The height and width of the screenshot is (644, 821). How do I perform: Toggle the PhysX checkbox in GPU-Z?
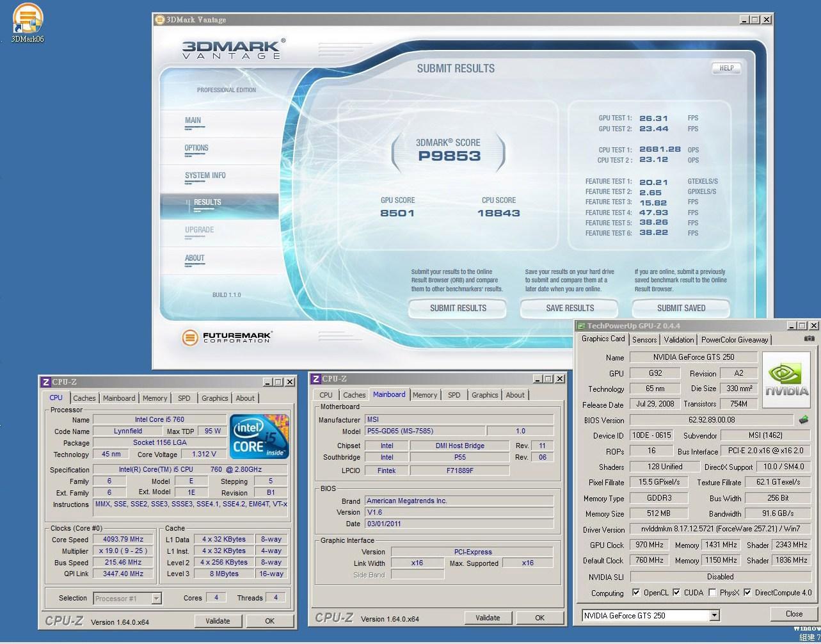coord(712,592)
